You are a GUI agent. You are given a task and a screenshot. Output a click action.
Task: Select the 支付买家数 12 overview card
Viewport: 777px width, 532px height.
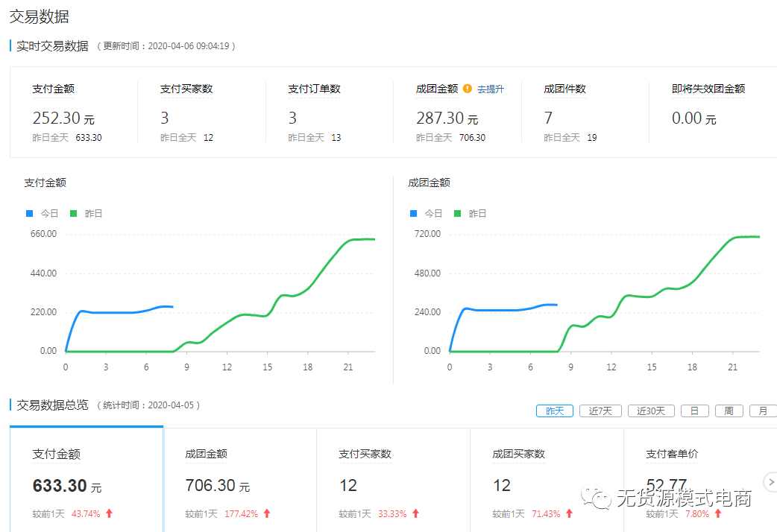tap(394, 481)
